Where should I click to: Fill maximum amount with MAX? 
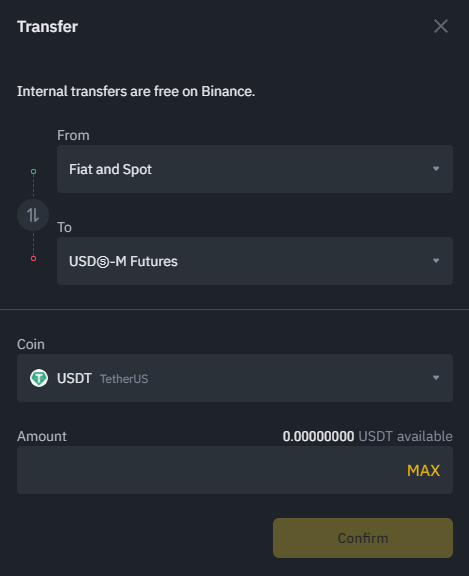423,471
